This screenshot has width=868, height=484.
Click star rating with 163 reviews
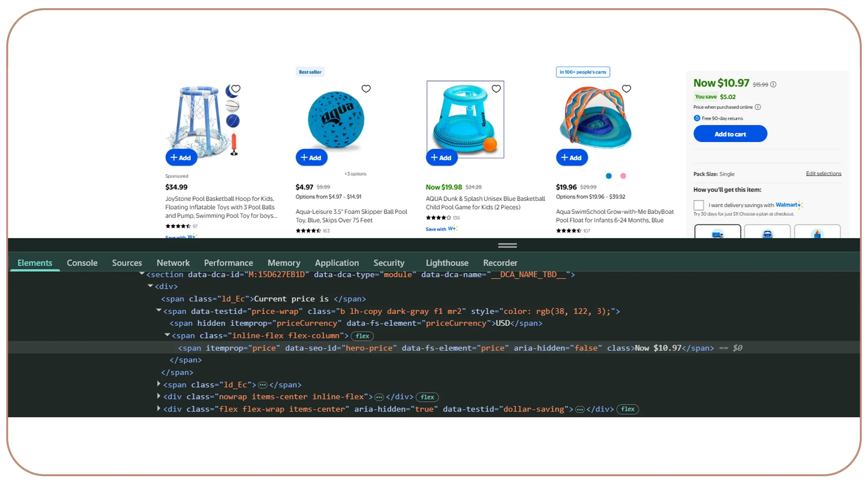coord(308,231)
